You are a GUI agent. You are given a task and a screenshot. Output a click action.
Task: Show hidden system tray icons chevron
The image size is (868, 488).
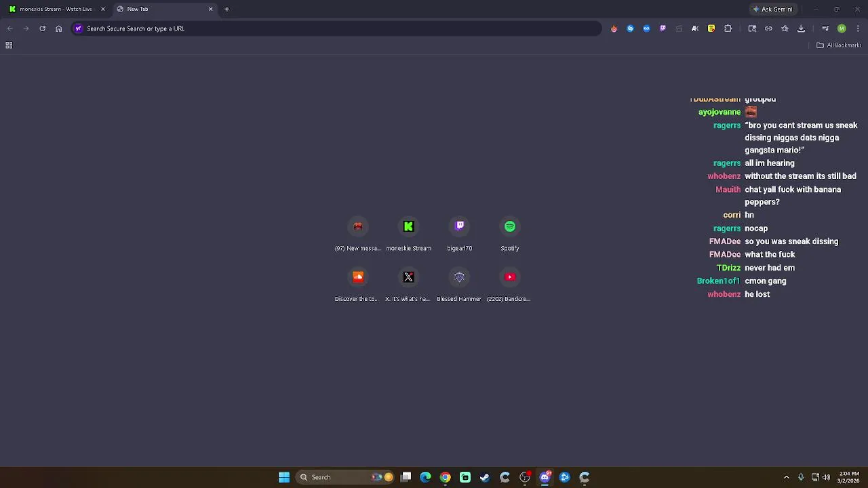tap(787, 477)
